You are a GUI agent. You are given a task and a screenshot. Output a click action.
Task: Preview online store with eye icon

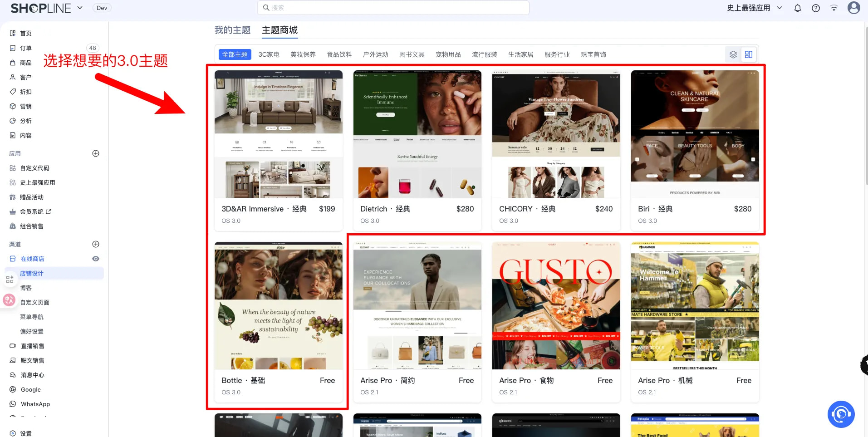point(96,259)
